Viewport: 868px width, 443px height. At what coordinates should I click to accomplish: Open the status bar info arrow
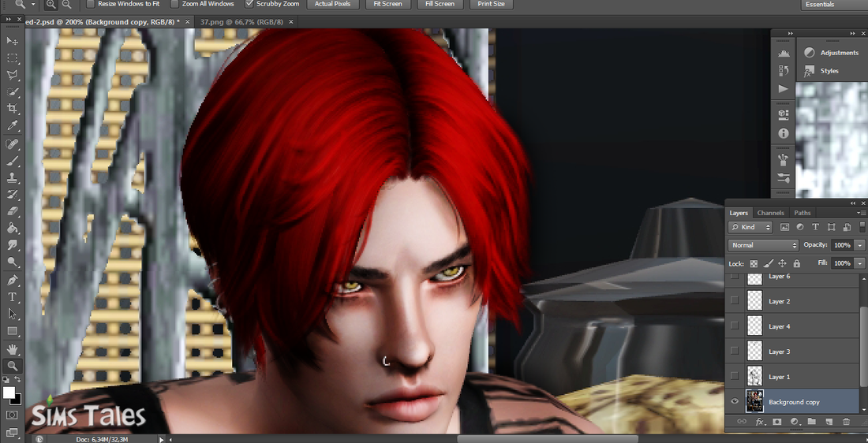coord(162,440)
